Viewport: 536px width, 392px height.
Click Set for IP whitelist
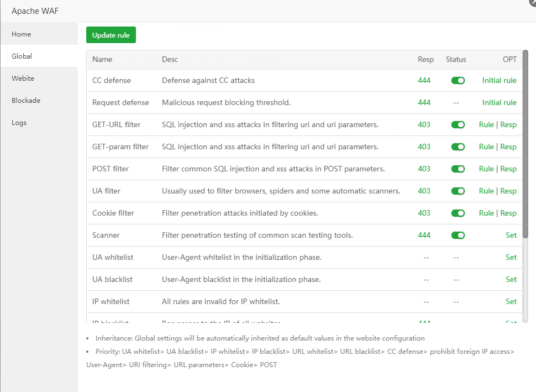tap(511, 302)
